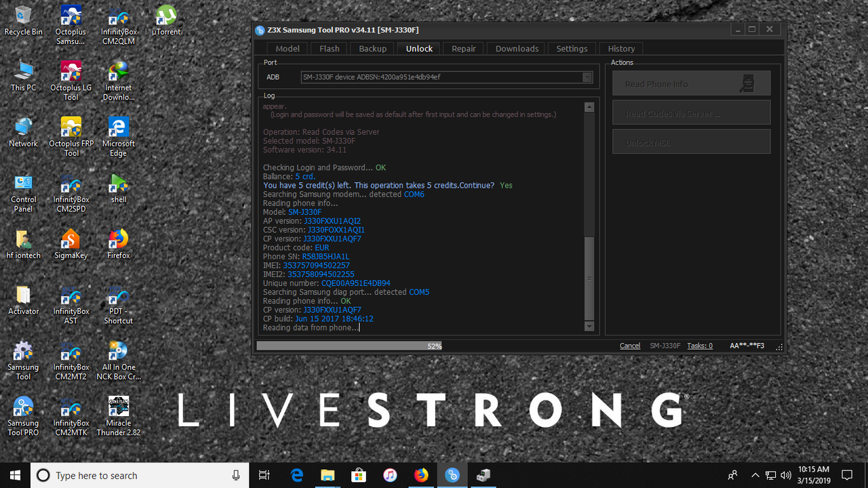868x488 pixels.
Task: Open the µTorrent desktop icon
Action: point(165,20)
